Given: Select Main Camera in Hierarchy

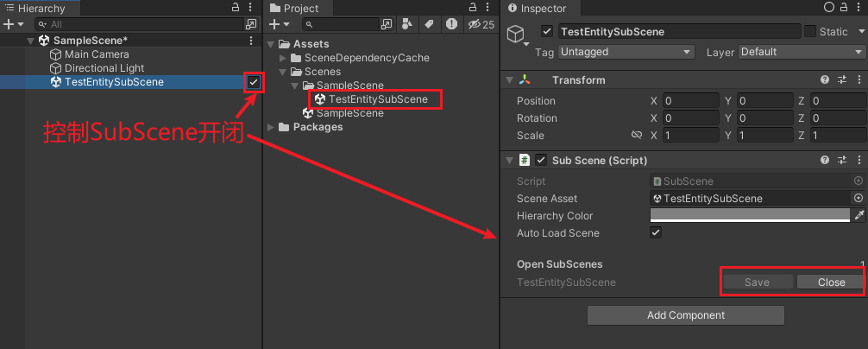Looking at the screenshot, I should coord(97,54).
